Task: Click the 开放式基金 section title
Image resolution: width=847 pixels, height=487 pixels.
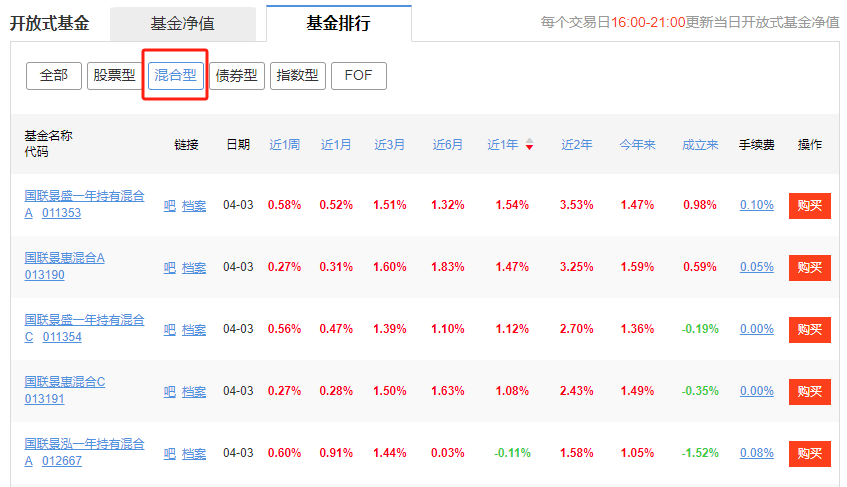Action: click(x=50, y=24)
